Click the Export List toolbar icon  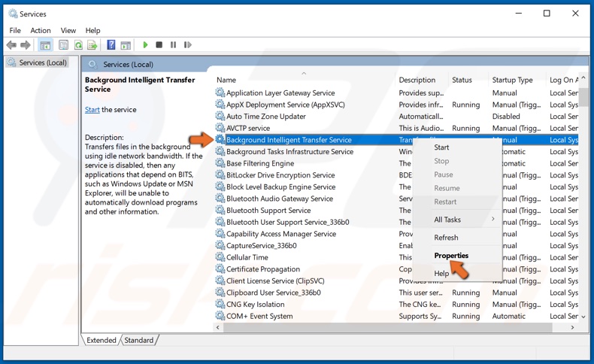92,45
